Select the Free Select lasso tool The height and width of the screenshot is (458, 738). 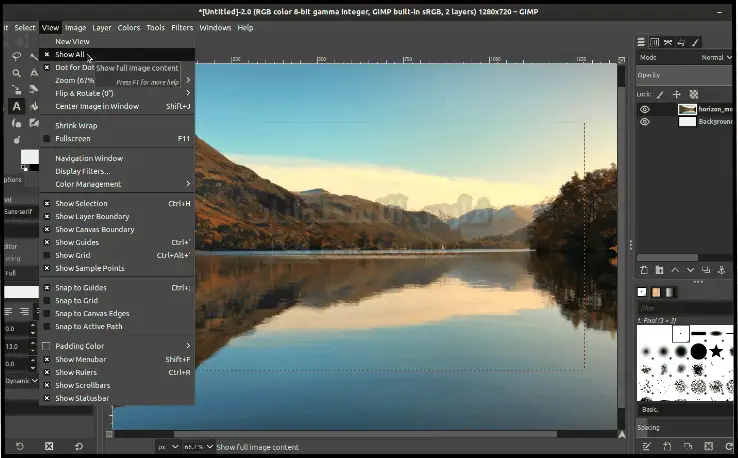coord(17,56)
